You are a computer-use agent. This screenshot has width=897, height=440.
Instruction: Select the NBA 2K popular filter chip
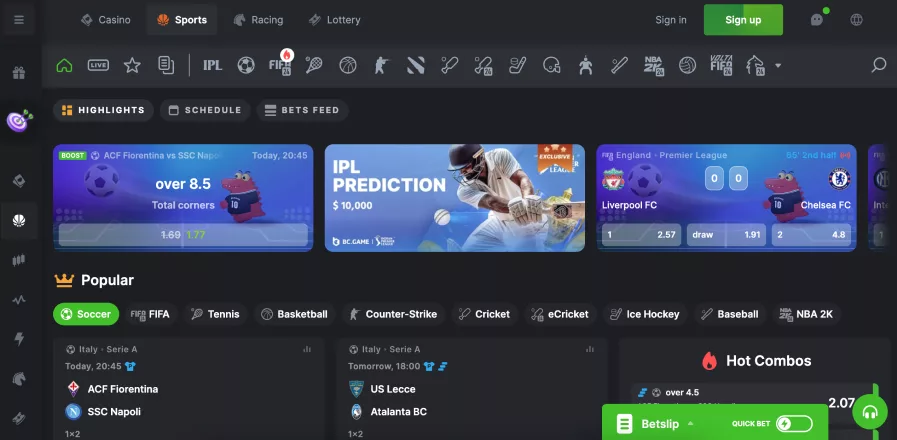coord(807,314)
